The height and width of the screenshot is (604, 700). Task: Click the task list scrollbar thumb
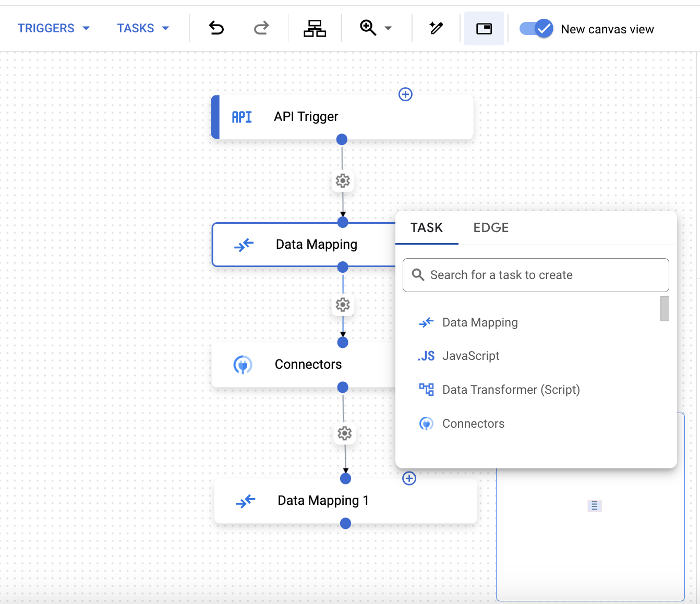tap(665, 309)
